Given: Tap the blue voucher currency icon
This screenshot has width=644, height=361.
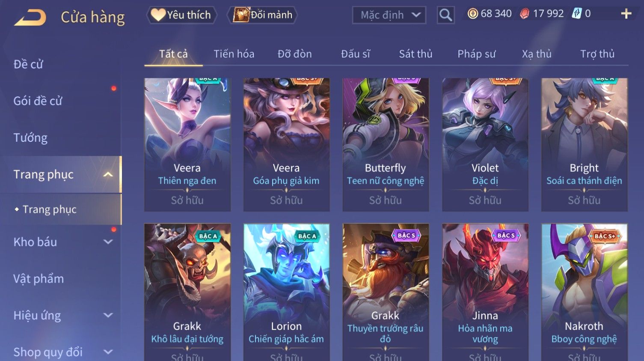Looking at the screenshot, I should (x=577, y=14).
